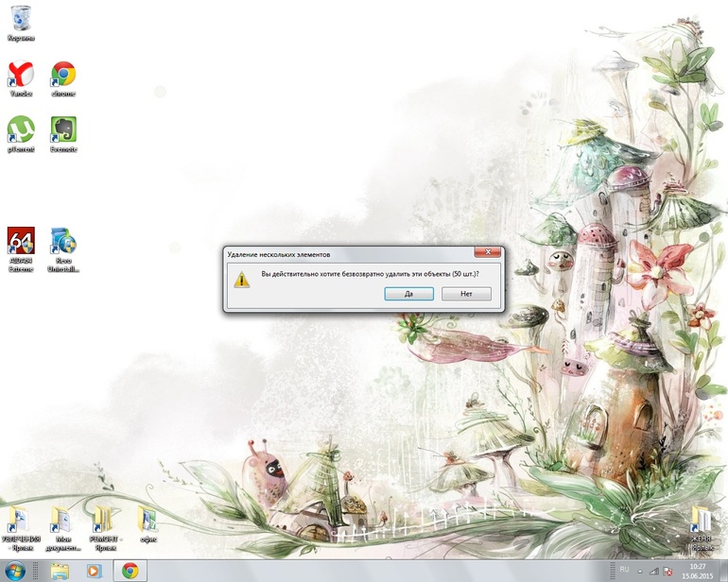Select the РЕМОНТ folder shortcut
This screenshot has height=582, width=728.
[105, 529]
